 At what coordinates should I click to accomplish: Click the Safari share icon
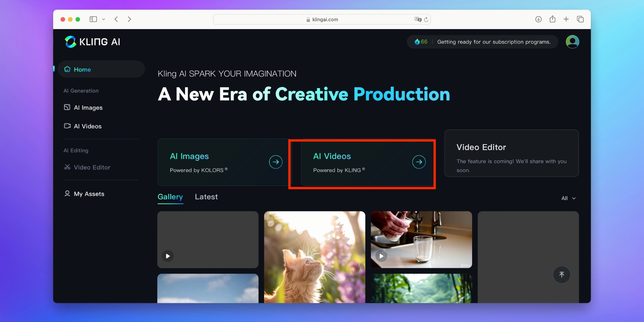coord(553,19)
